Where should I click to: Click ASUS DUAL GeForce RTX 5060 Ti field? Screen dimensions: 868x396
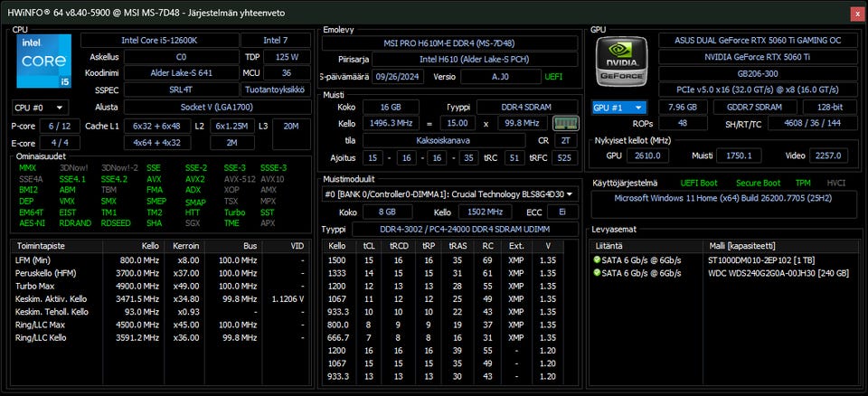tap(758, 41)
